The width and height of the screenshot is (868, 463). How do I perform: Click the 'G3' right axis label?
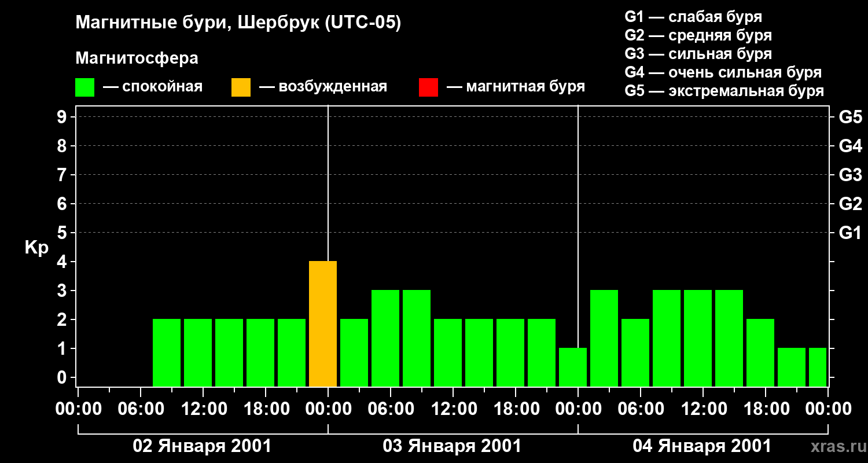(x=850, y=175)
